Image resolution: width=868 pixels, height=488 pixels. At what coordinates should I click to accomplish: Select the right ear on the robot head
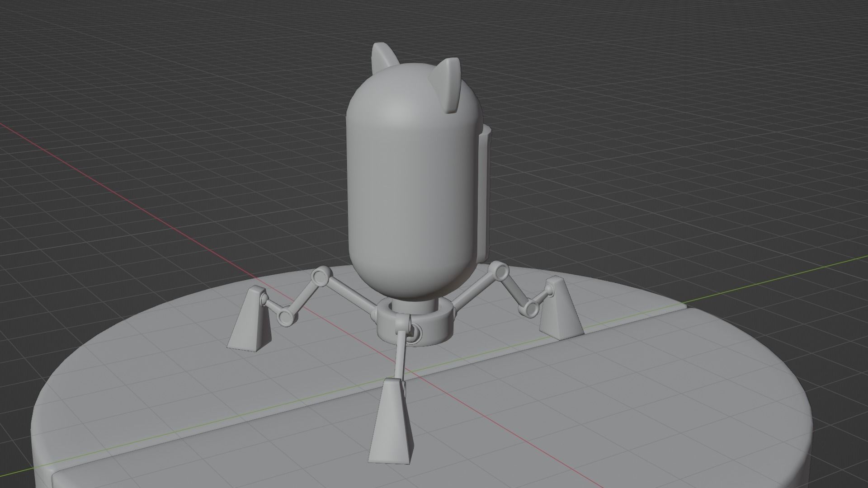[447, 85]
